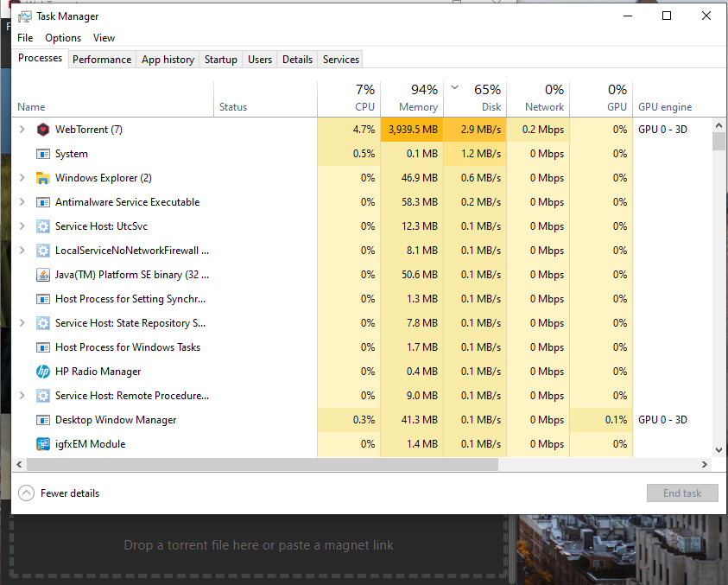Click the Fewer details label

click(70, 493)
